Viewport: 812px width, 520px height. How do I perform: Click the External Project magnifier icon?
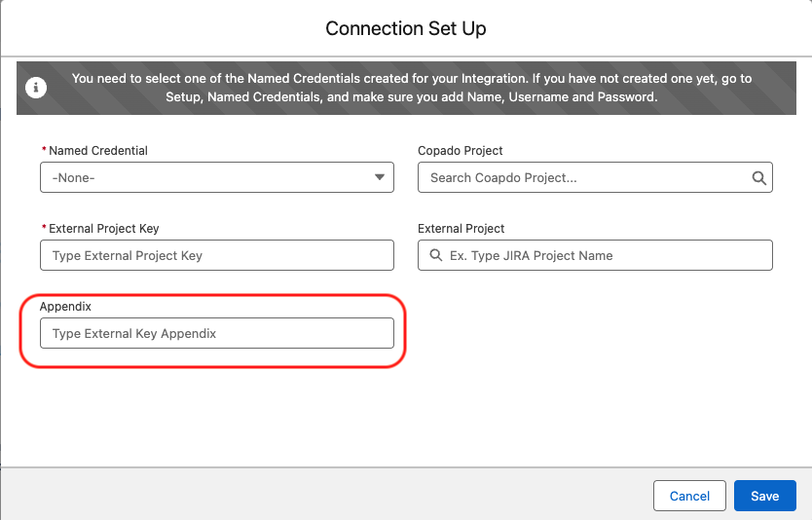point(435,256)
